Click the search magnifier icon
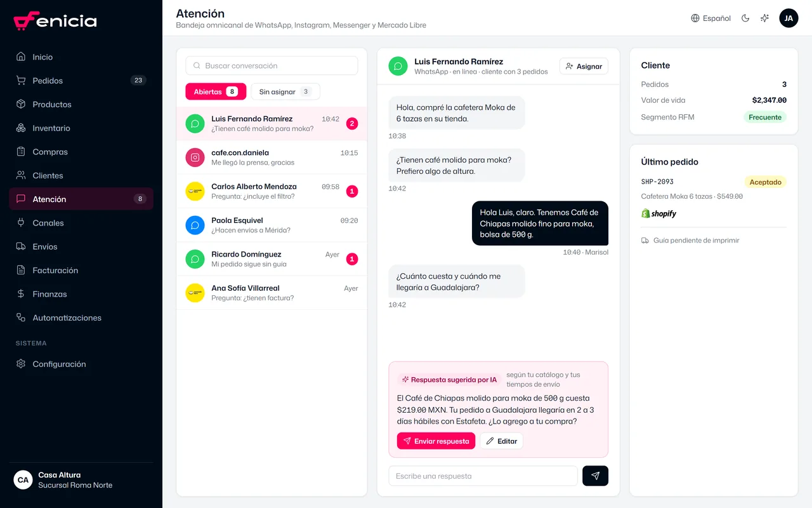The width and height of the screenshot is (812, 508). [x=197, y=65]
